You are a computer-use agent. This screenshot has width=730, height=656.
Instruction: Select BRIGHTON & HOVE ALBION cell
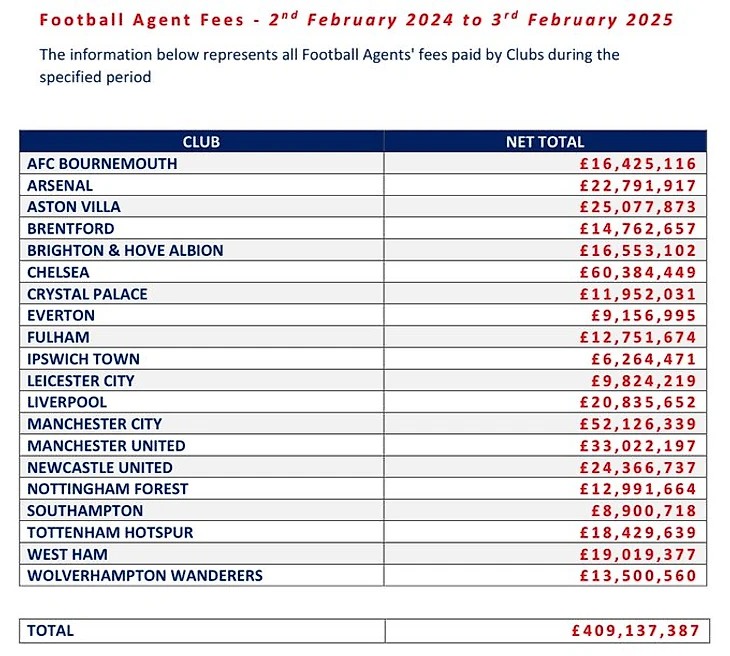tap(125, 251)
